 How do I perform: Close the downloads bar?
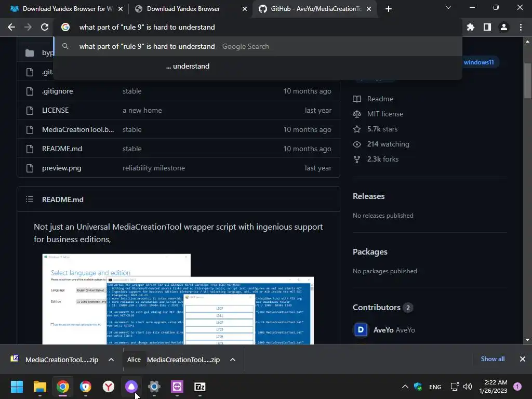[x=523, y=359]
